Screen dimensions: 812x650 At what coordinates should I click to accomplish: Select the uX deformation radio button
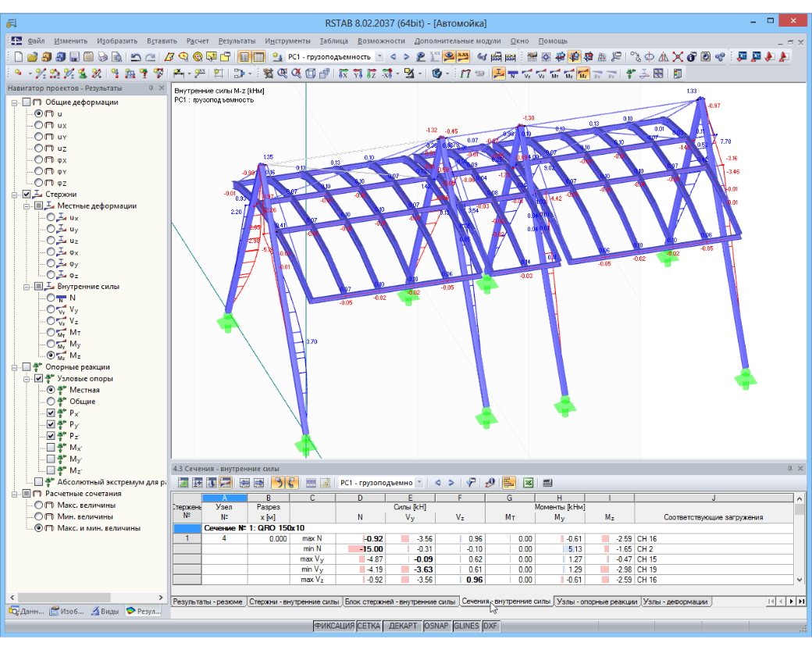[38, 125]
